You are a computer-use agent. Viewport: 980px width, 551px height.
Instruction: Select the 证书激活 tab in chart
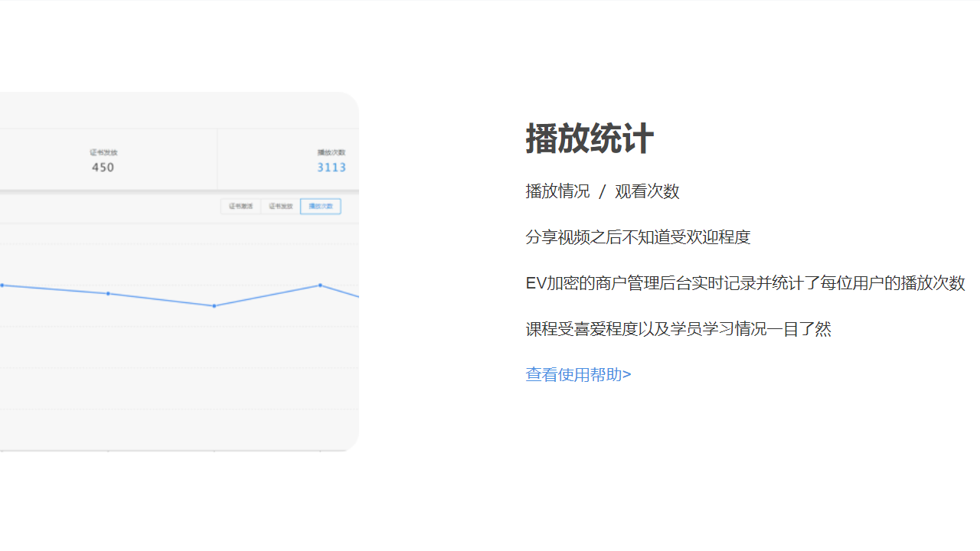point(240,207)
